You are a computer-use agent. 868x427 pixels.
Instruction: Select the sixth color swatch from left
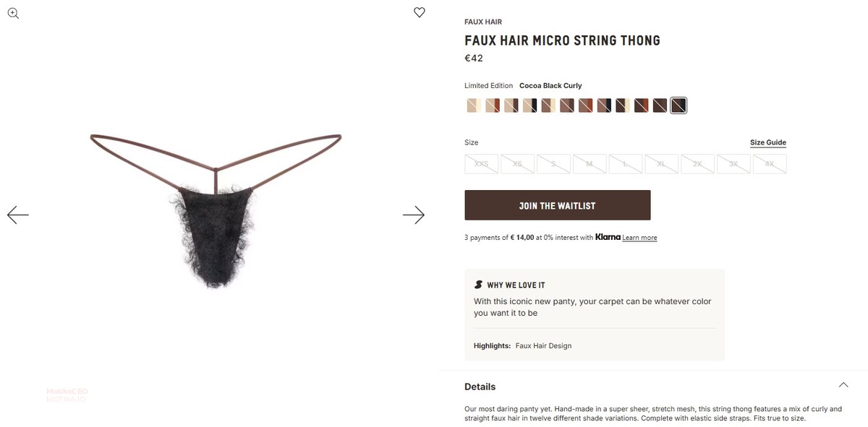click(567, 105)
